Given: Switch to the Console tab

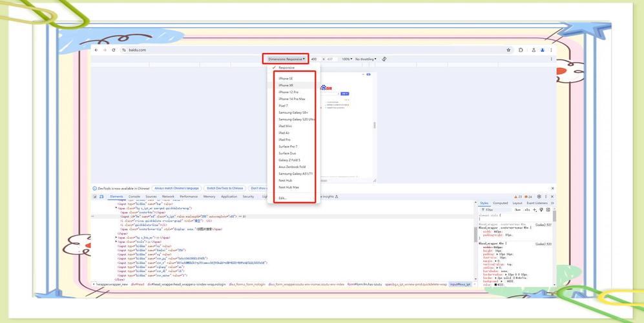Looking at the screenshot, I should [134, 196].
